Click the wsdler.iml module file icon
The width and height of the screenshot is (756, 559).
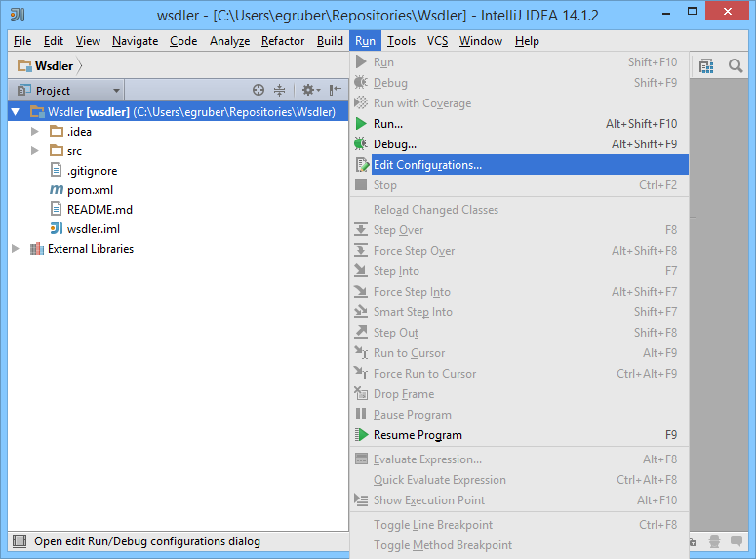tap(57, 228)
